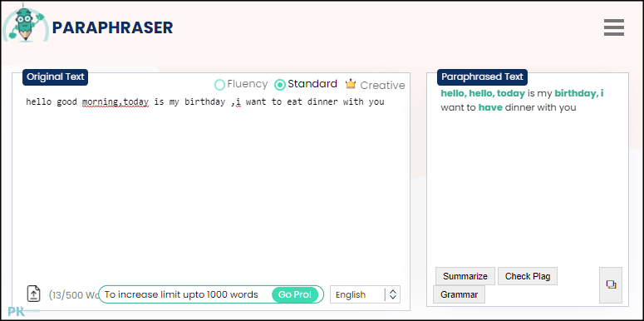Screen dimensions: 644x321
Task: Click the upload file icon
Action: [34, 294]
